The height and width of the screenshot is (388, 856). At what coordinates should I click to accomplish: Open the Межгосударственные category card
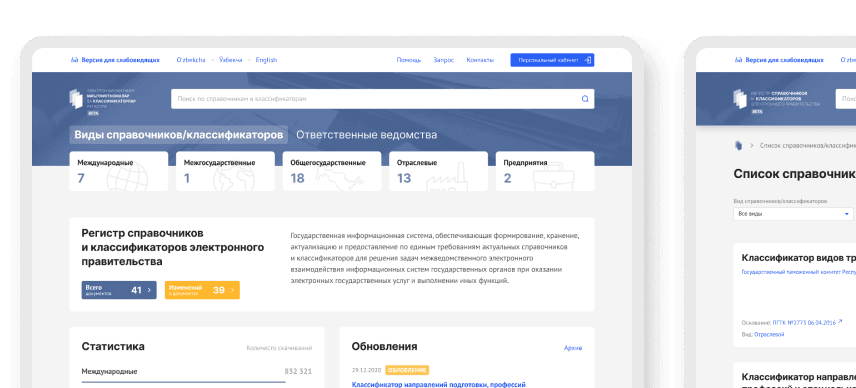[x=225, y=171]
